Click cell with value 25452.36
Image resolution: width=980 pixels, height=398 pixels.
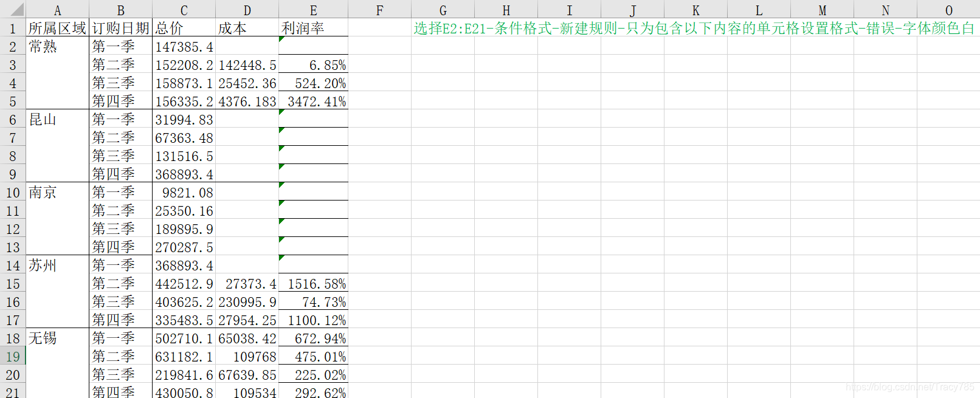pyautogui.click(x=247, y=83)
